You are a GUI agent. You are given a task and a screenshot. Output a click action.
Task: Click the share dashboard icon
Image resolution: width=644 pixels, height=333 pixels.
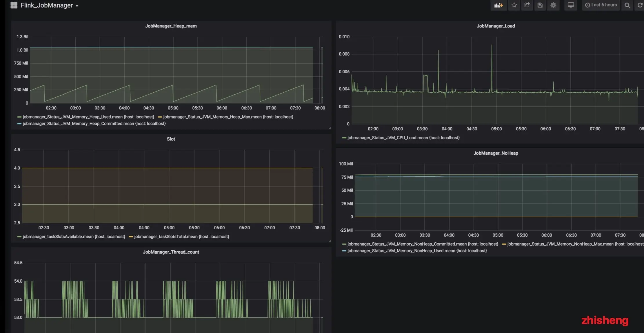point(527,5)
